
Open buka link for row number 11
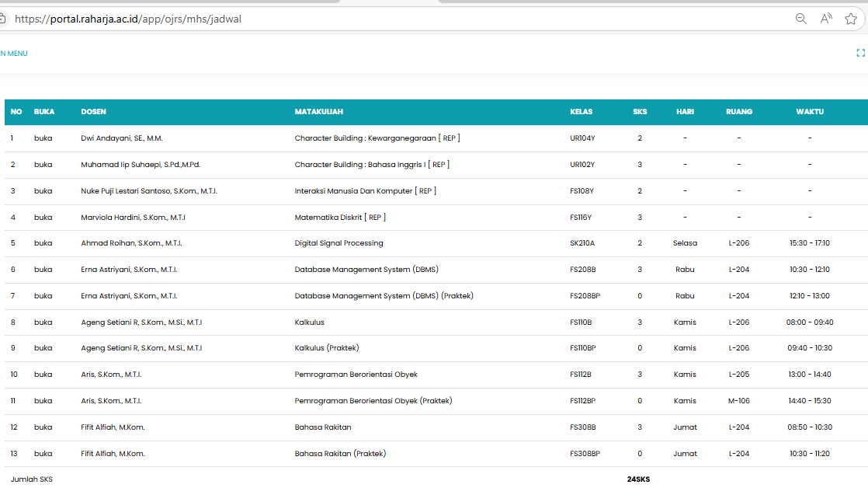(x=43, y=400)
